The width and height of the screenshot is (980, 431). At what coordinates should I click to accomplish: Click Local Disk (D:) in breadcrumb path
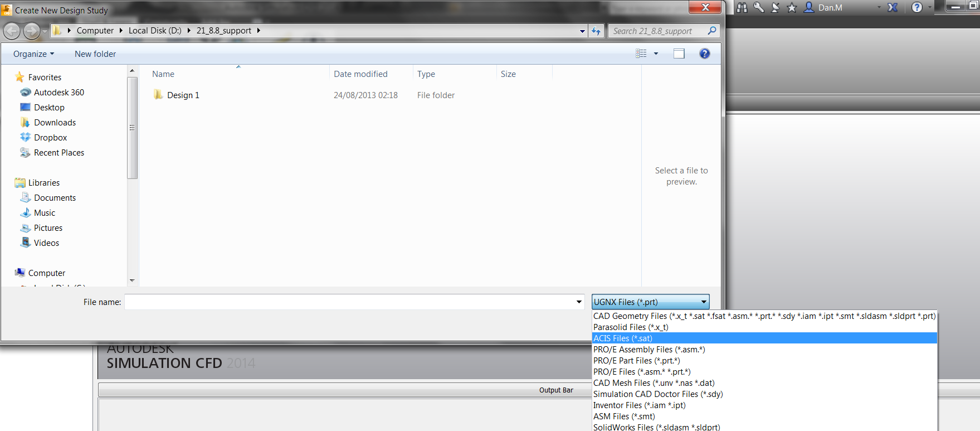(x=155, y=31)
